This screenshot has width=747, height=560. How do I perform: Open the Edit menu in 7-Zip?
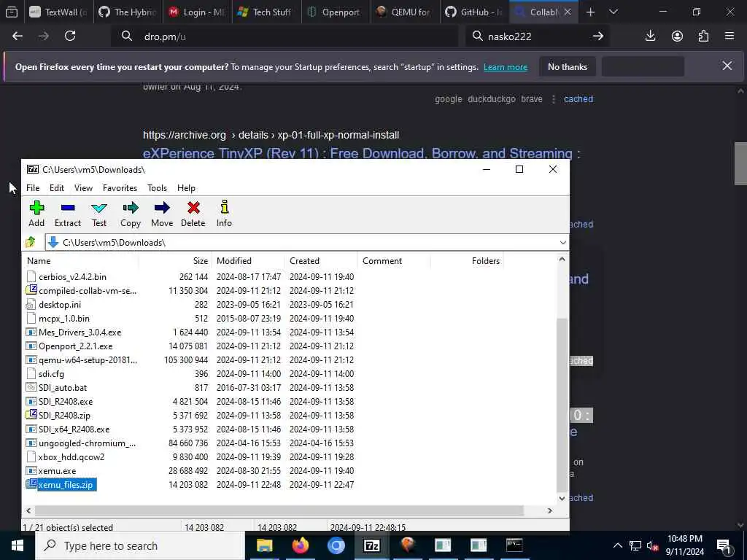tap(57, 188)
